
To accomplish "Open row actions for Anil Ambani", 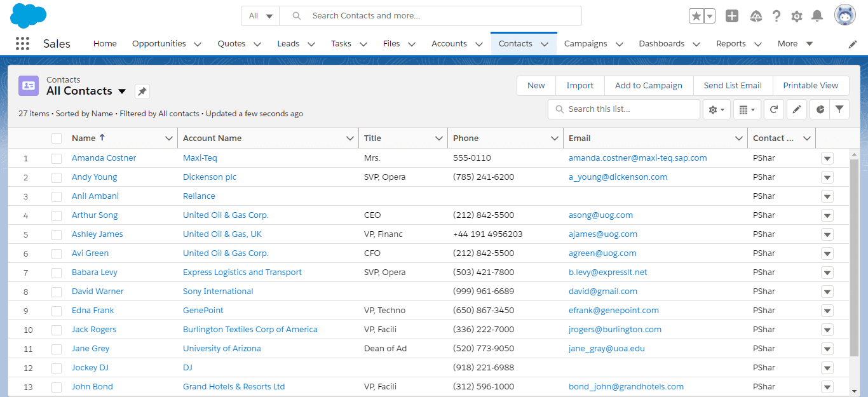I will [827, 196].
